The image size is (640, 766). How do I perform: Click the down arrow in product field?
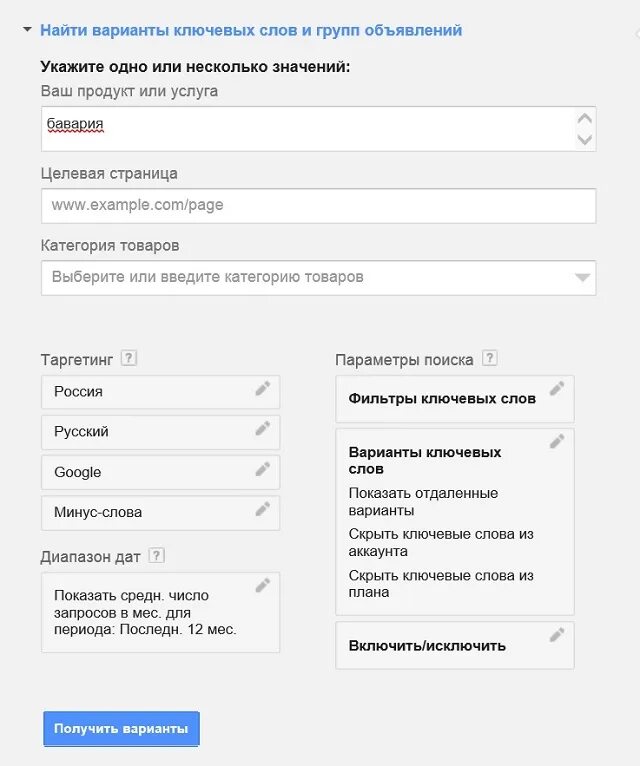(x=585, y=140)
